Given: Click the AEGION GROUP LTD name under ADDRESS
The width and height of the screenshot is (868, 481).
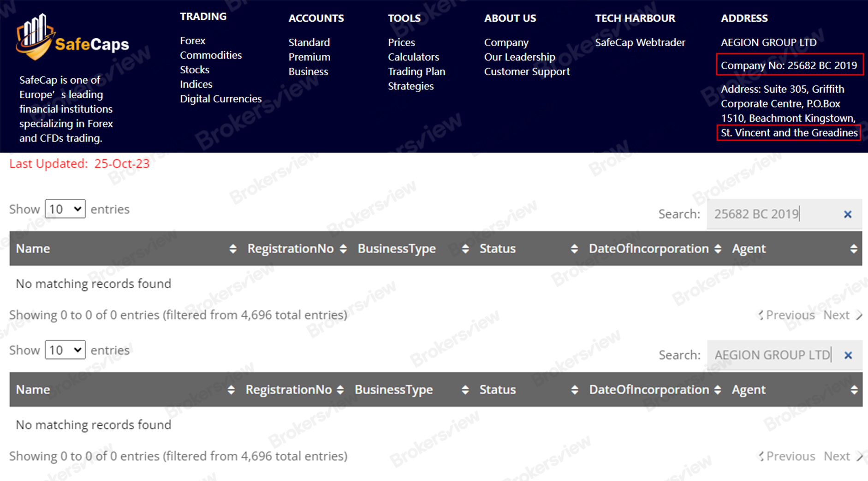Looking at the screenshot, I should 769,42.
